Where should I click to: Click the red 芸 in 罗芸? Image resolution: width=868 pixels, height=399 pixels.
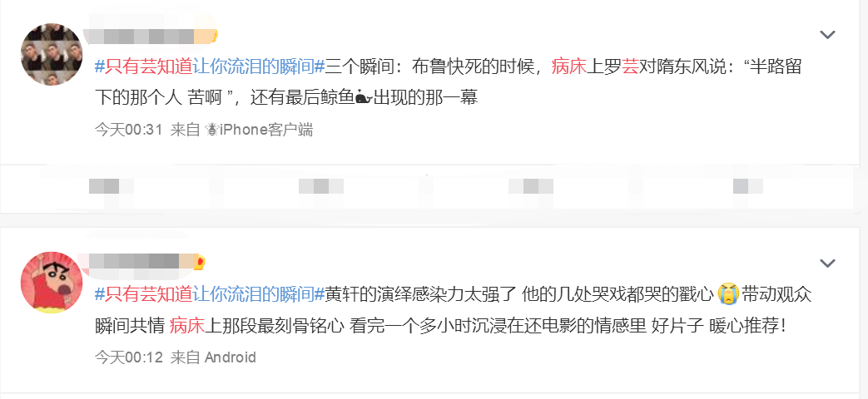click(630, 66)
